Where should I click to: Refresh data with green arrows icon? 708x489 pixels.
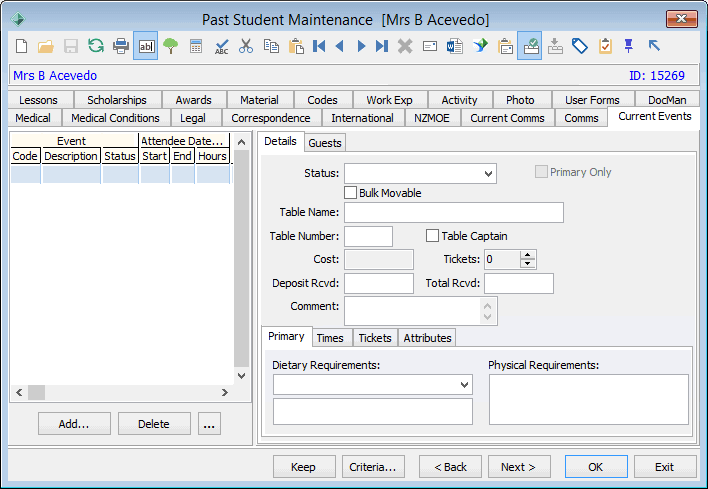[x=96, y=46]
